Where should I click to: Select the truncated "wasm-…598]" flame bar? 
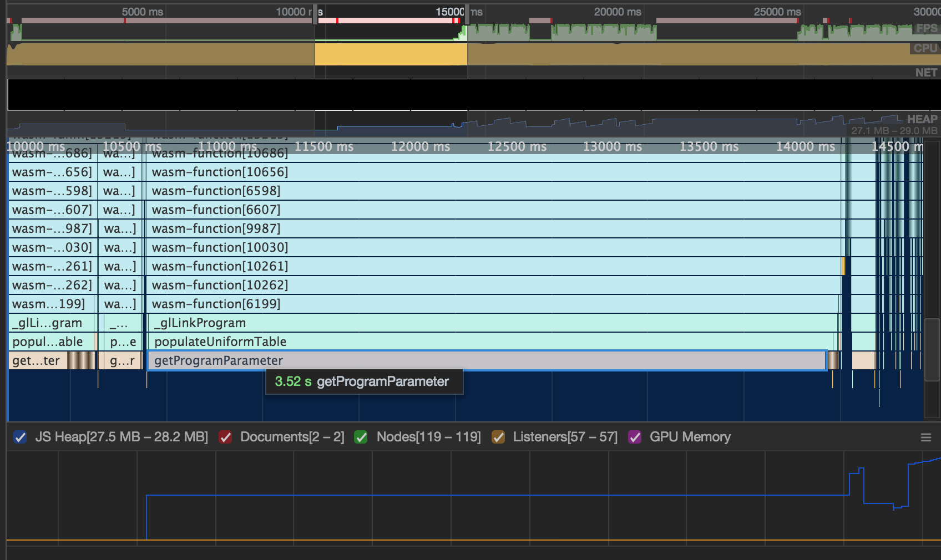pos(53,191)
